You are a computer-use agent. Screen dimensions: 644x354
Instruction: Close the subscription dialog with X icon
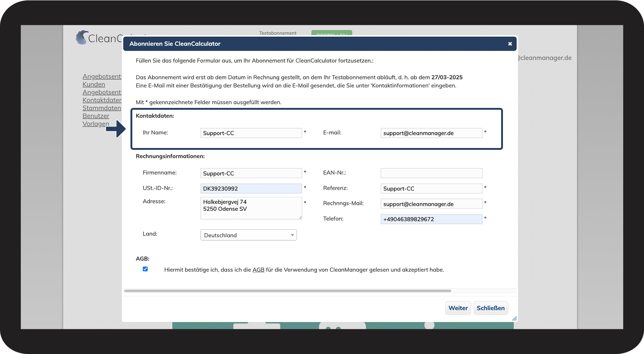point(510,44)
